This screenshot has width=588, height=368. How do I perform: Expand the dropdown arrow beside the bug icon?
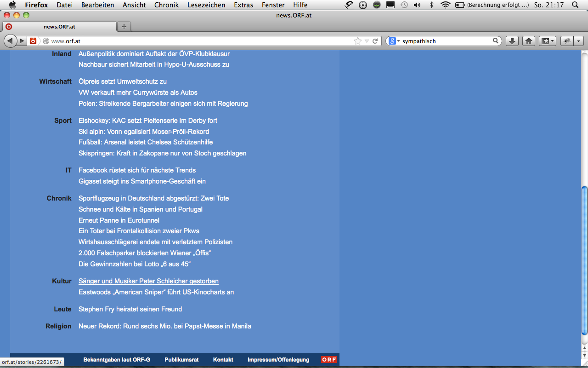tap(578, 41)
